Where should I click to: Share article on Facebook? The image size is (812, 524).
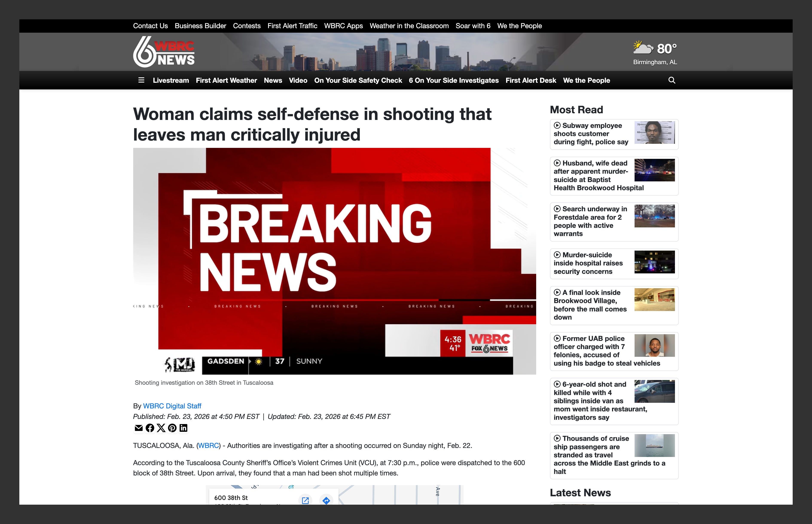150,428
